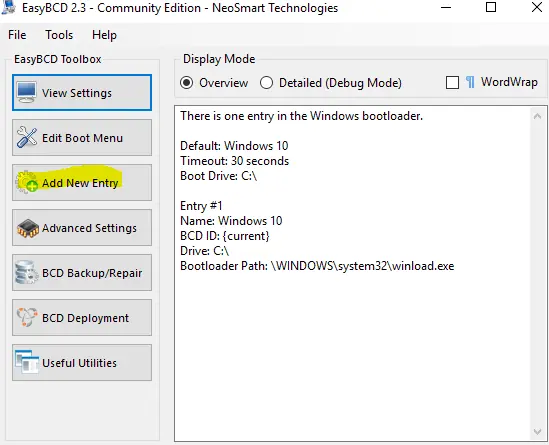
Task: Open the Tools menu
Action: (x=59, y=35)
